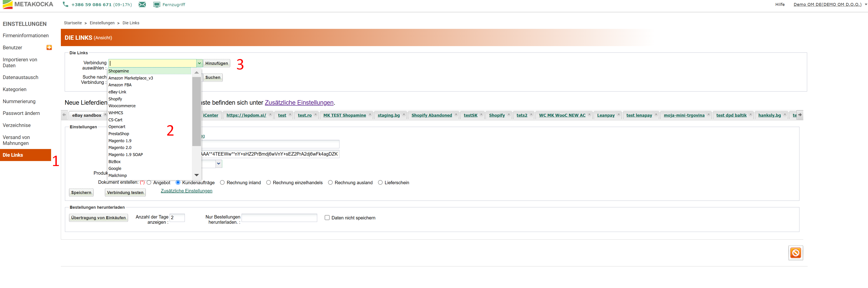Click the envelope email icon
The image size is (868, 288).
(142, 4)
